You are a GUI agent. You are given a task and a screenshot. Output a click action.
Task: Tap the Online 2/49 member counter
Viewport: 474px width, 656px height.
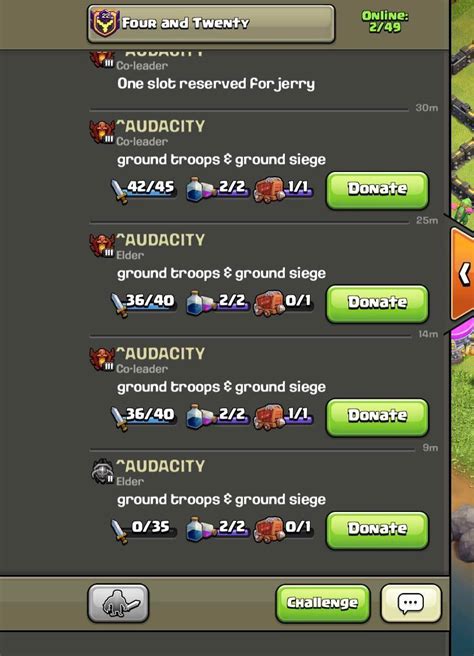385,21
